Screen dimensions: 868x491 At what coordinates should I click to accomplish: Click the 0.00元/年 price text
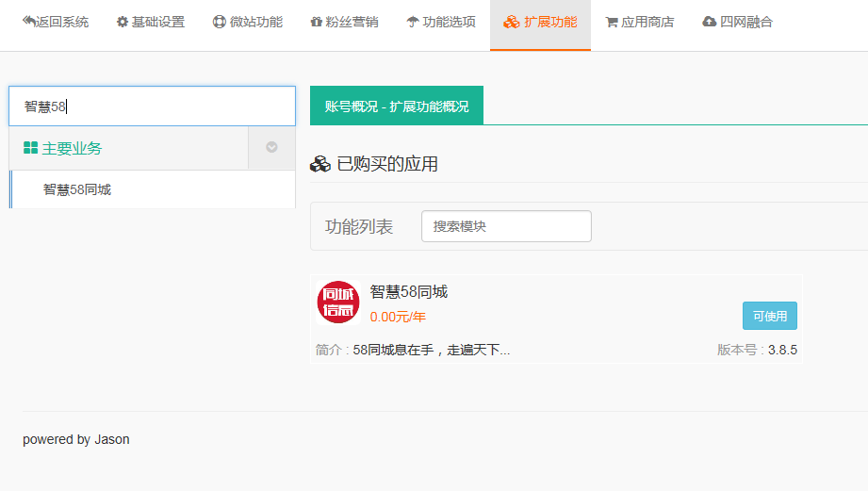pos(398,318)
